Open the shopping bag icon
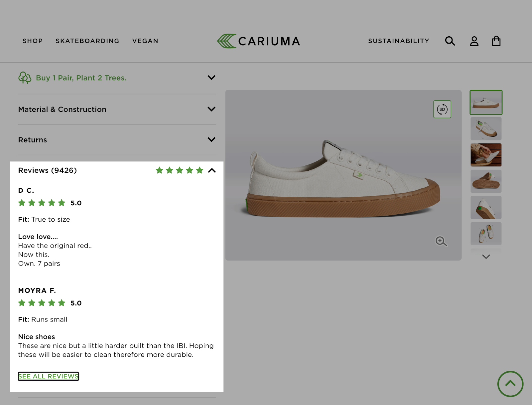This screenshot has height=405, width=532. [x=496, y=41]
